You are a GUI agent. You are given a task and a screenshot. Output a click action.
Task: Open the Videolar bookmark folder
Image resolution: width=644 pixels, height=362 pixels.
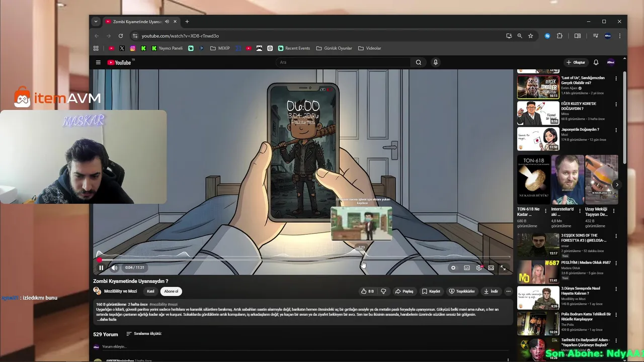(x=370, y=48)
